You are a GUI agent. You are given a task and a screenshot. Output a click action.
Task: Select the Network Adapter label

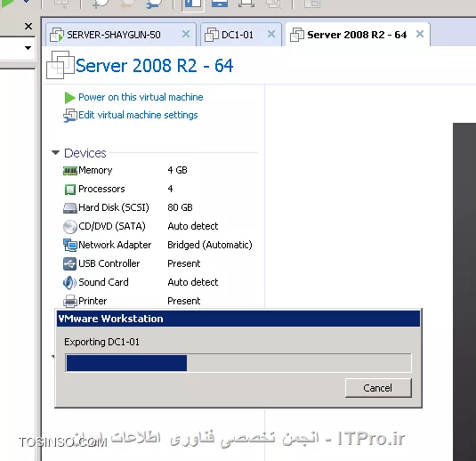[115, 245]
